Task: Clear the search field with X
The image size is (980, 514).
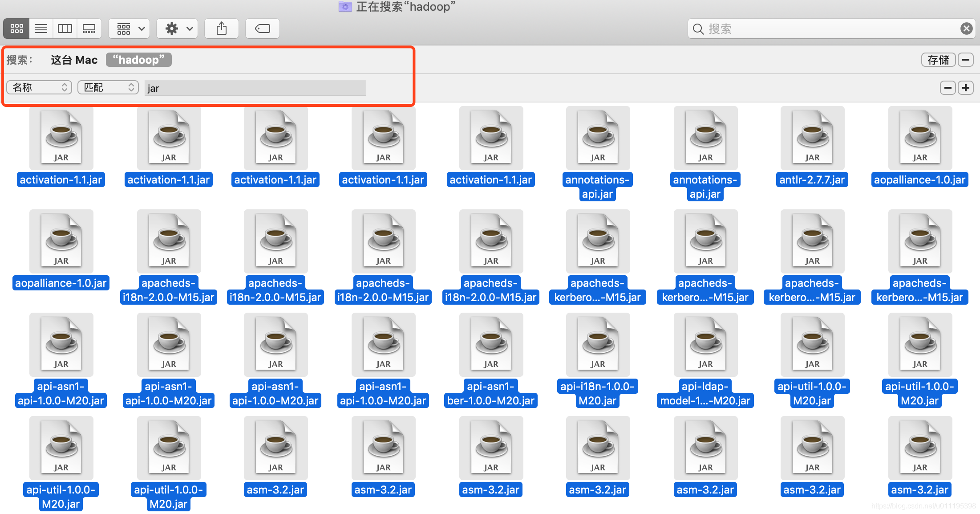Action: pyautogui.click(x=966, y=29)
